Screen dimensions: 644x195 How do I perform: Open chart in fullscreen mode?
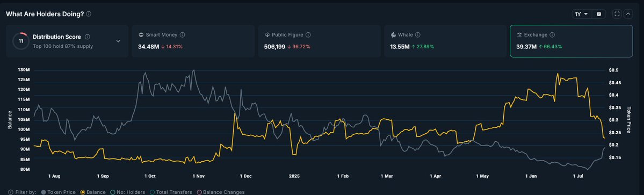[x=617, y=14]
